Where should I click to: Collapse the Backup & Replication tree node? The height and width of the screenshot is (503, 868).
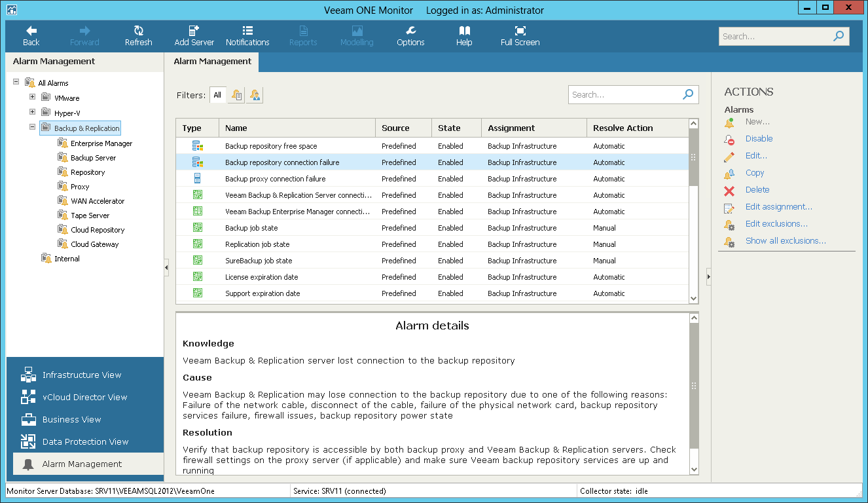(33, 127)
